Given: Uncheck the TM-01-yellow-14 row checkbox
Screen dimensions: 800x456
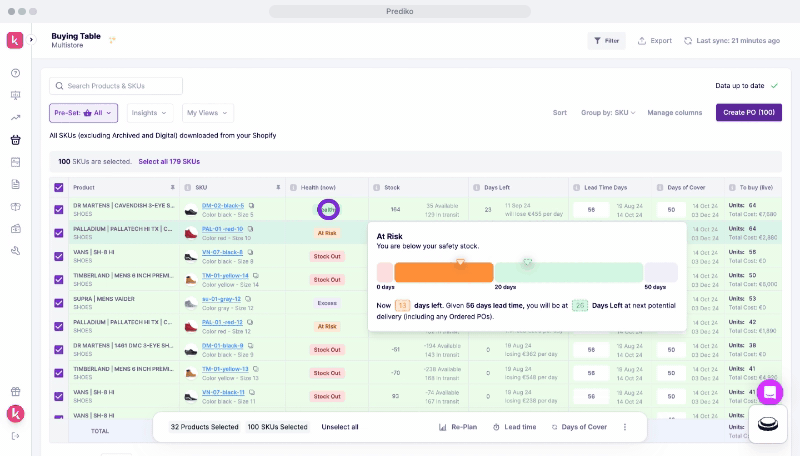Looking at the screenshot, I should pyautogui.click(x=59, y=280).
